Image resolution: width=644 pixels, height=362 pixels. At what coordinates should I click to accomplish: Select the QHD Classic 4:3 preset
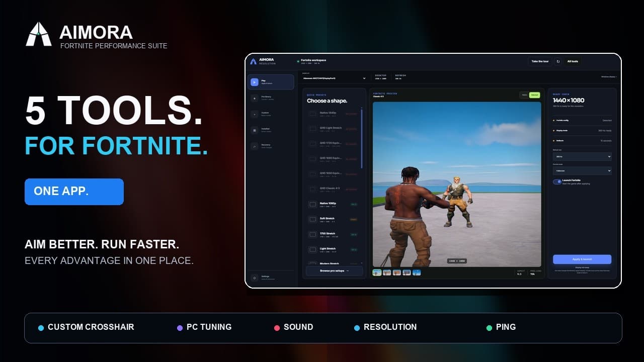click(x=333, y=189)
